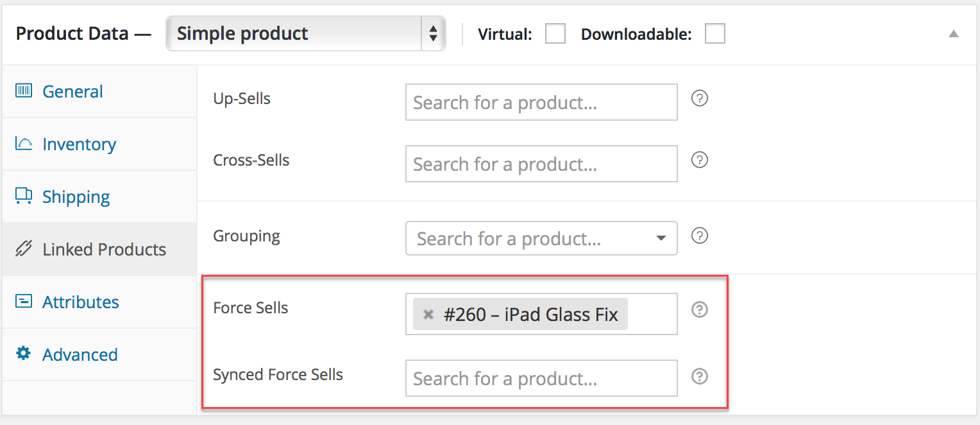Show help tooltip for Grouping

(700, 236)
